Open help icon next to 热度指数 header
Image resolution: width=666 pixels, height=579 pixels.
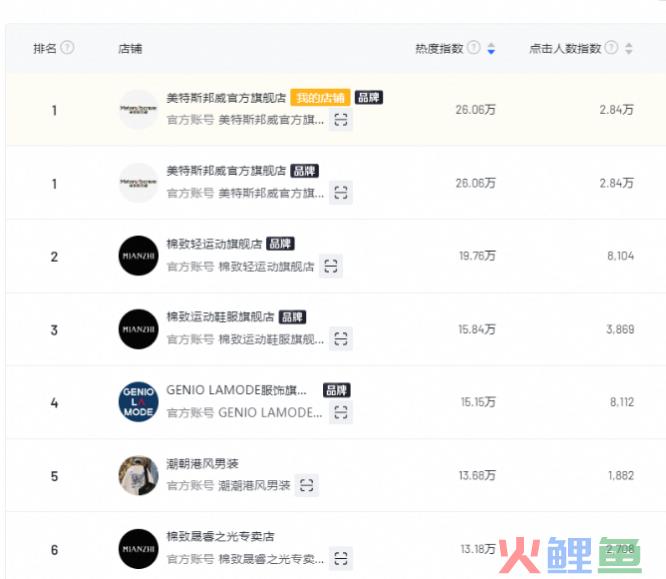pos(474,48)
